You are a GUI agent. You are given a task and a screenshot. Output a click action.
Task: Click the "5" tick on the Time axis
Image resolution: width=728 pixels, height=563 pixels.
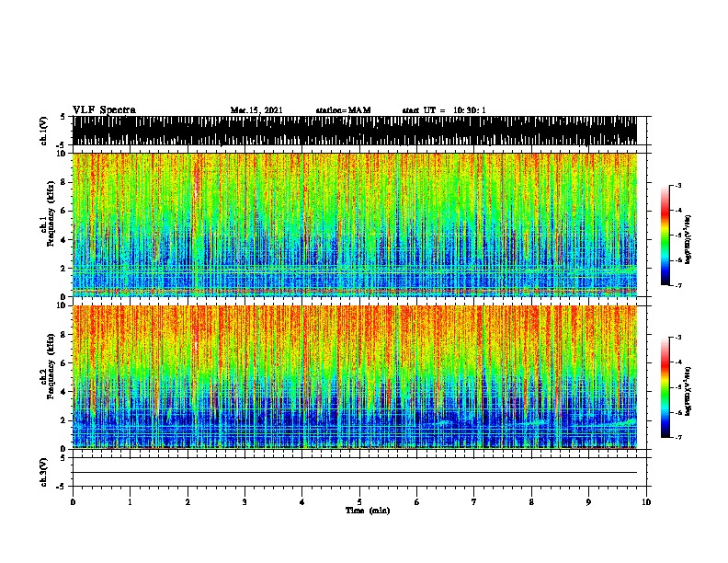pyautogui.click(x=359, y=502)
